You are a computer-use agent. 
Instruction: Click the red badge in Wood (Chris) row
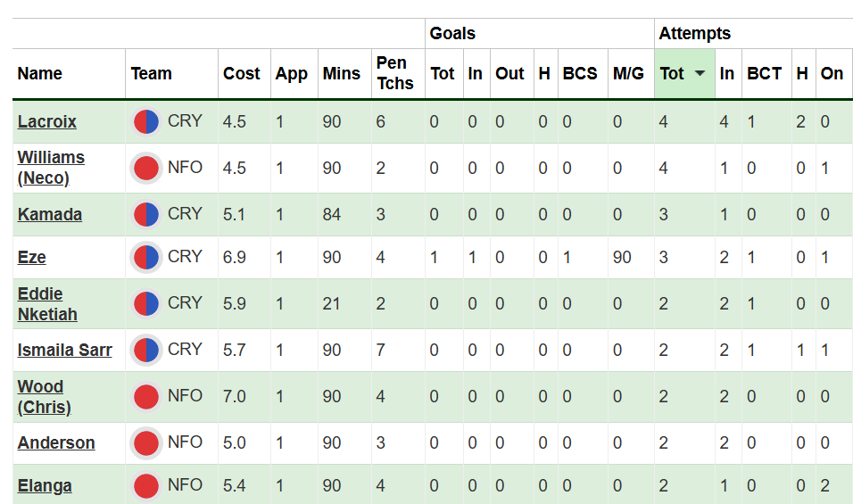(x=145, y=397)
